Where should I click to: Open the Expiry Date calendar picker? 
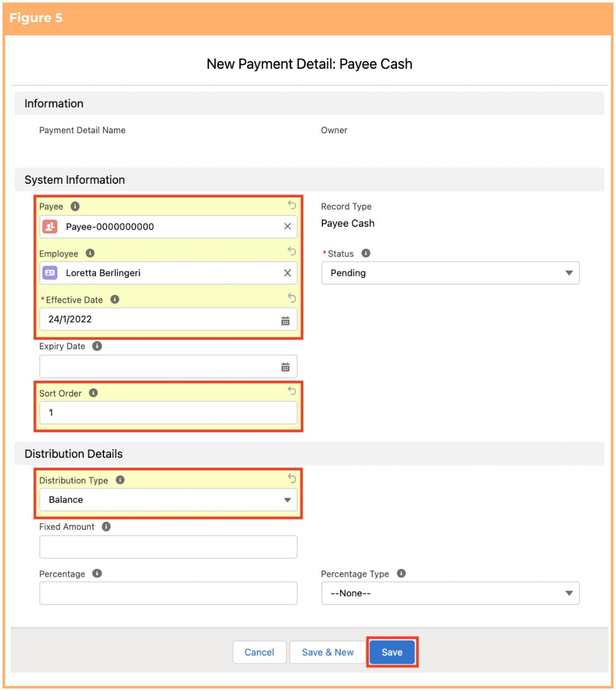click(285, 366)
